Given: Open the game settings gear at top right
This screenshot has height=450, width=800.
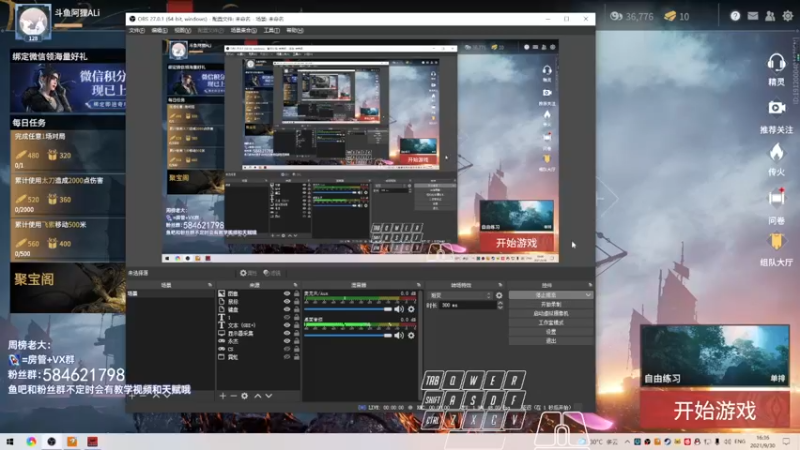Looking at the screenshot, I should [788, 16].
